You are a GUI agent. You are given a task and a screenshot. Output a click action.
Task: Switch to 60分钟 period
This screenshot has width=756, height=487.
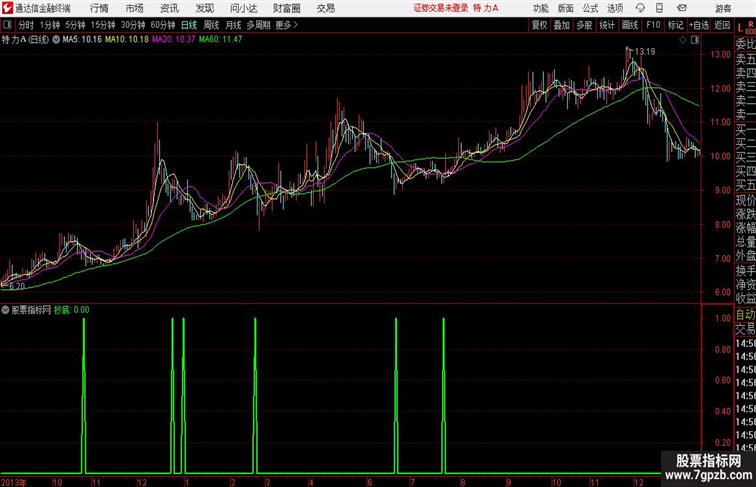pos(163,25)
